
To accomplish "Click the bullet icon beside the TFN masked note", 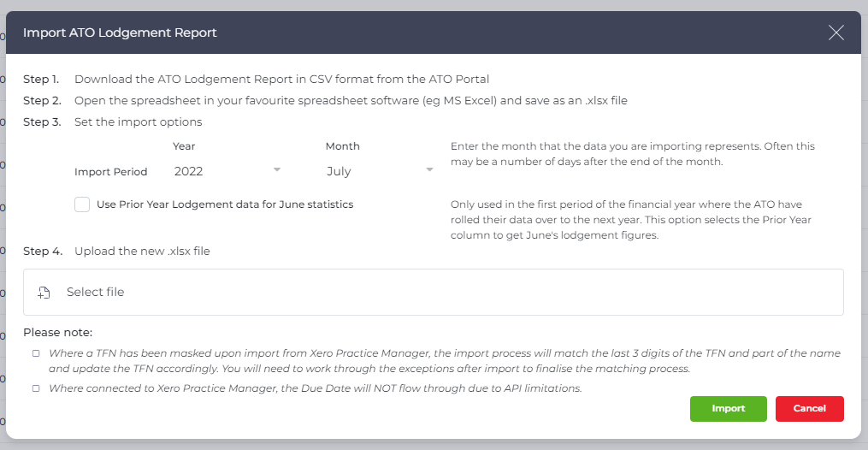I will tap(36, 353).
